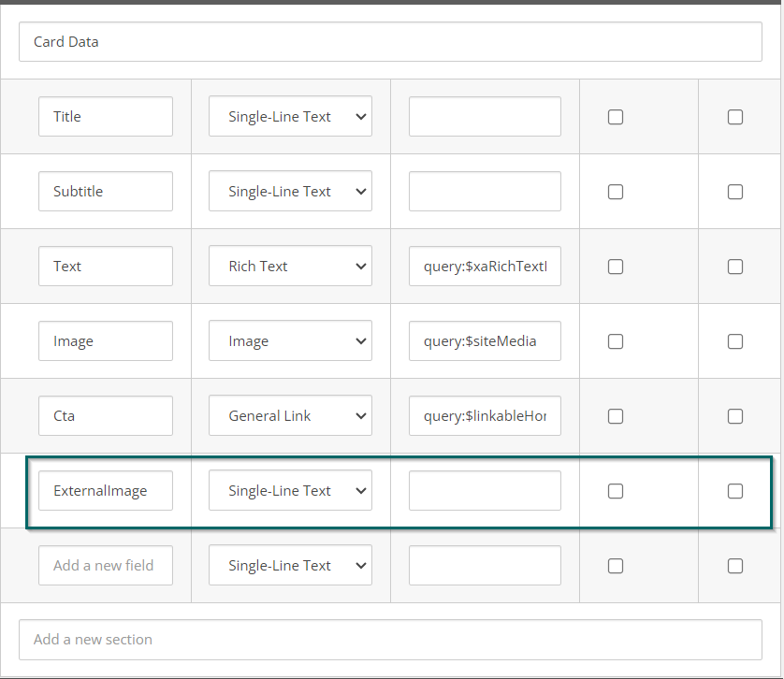Click the empty source field for ExternalImage
Image resolution: width=784 pixels, height=679 pixels.
point(485,491)
